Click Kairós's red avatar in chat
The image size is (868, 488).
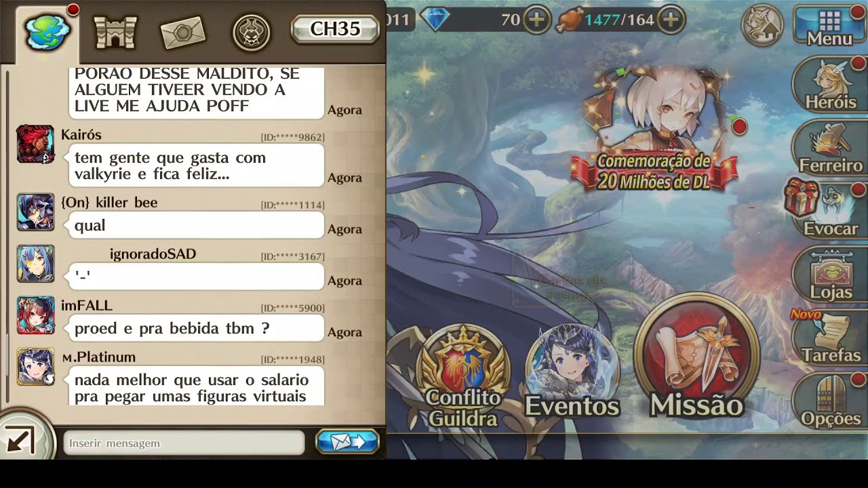pyautogui.click(x=35, y=144)
